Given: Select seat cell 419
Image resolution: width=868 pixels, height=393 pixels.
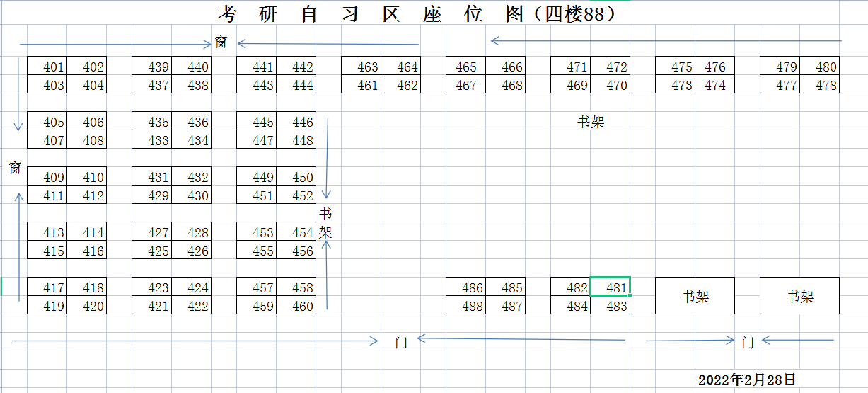Looking at the screenshot, I should pyautogui.click(x=47, y=306).
